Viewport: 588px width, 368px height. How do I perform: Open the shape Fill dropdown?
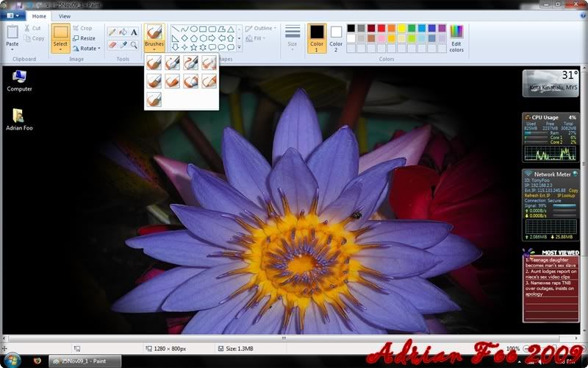click(256, 38)
